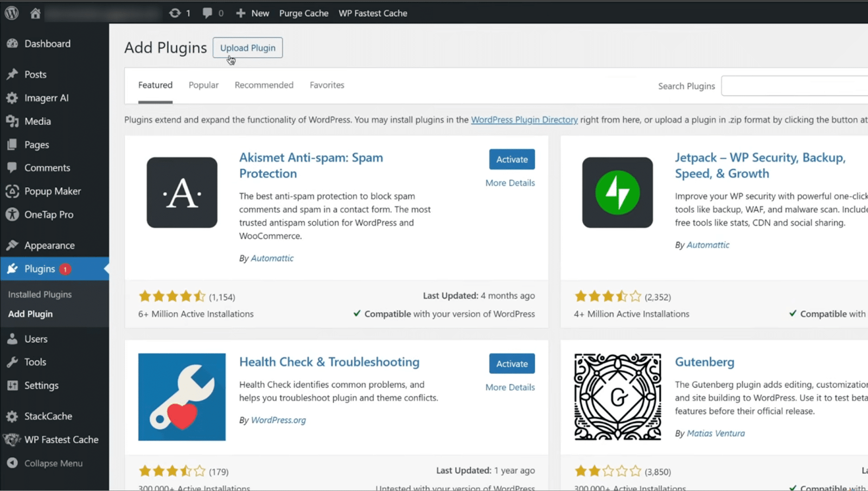Open Installed Plugins submenu item
This screenshot has width=868, height=491.
pyautogui.click(x=40, y=294)
